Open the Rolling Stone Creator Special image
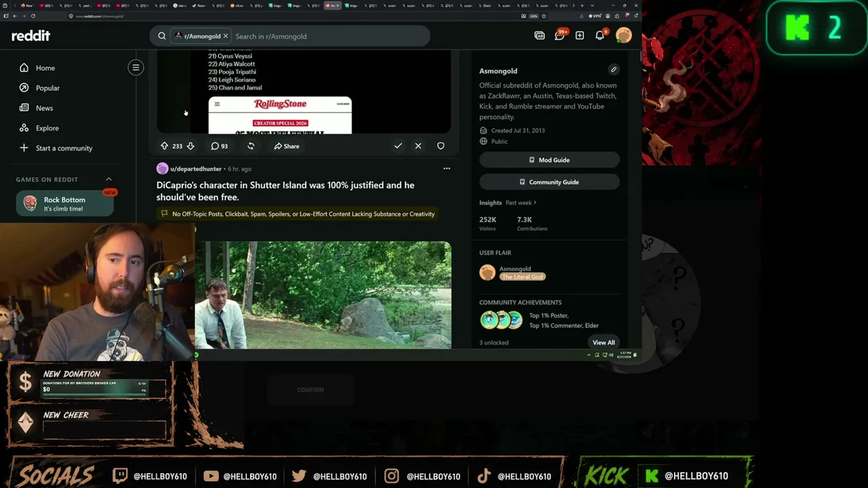Viewport: 868px width, 488px height. (x=280, y=115)
